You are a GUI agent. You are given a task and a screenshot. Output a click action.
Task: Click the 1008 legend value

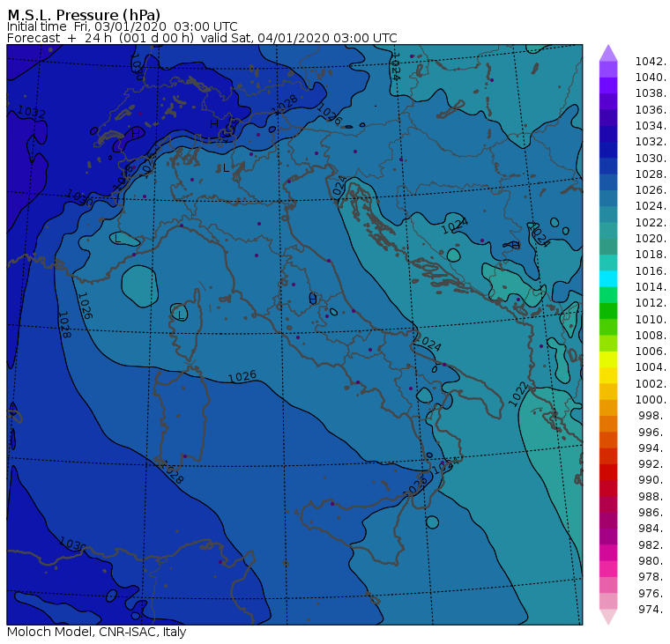pyautogui.click(x=651, y=336)
